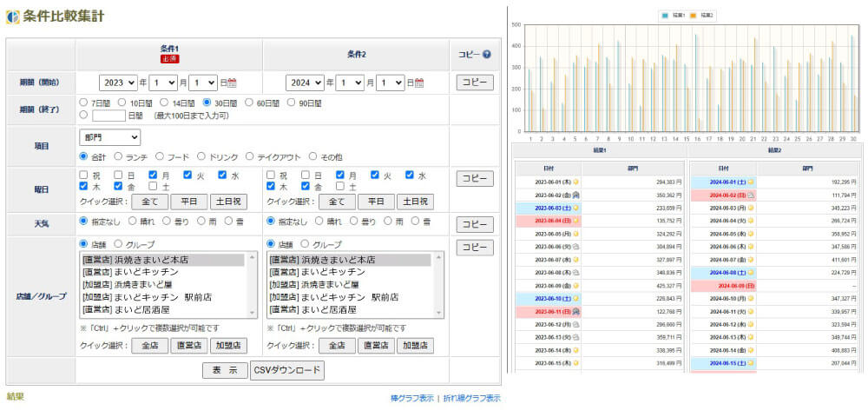Select the ランチ item radio button
868x417 pixels.
pyautogui.click(x=118, y=156)
